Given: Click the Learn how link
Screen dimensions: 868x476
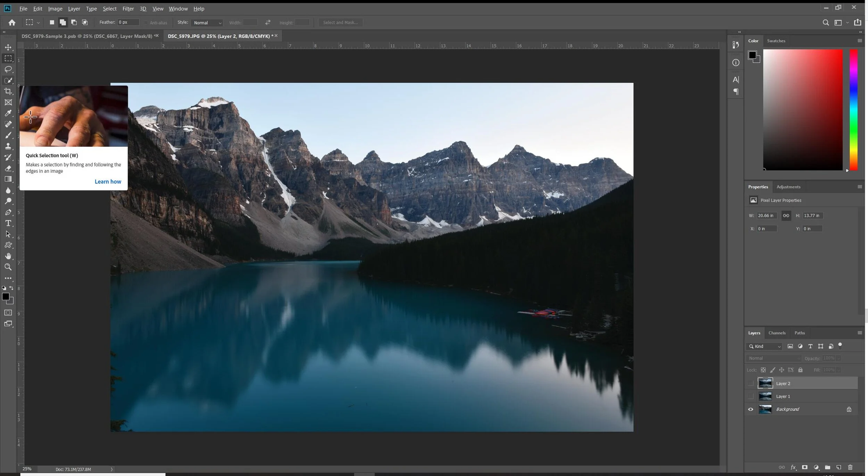Looking at the screenshot, I should (x=108, y=181).
